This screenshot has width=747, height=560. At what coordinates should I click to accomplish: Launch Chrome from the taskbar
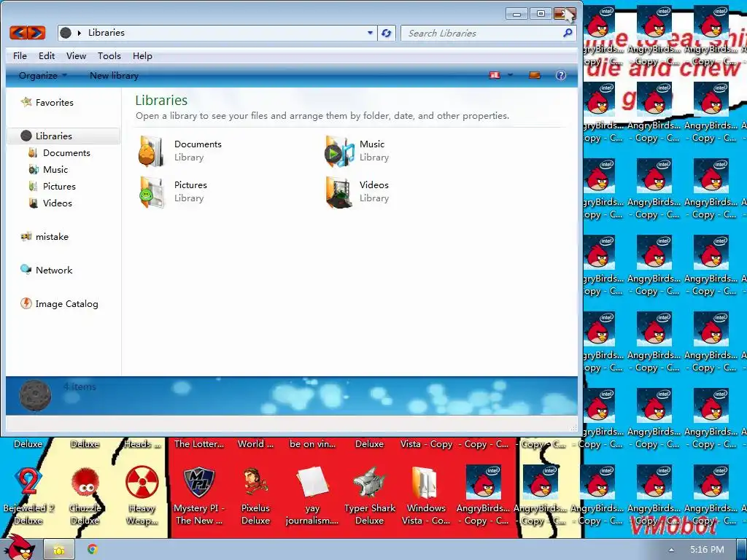tap(93, 550)
